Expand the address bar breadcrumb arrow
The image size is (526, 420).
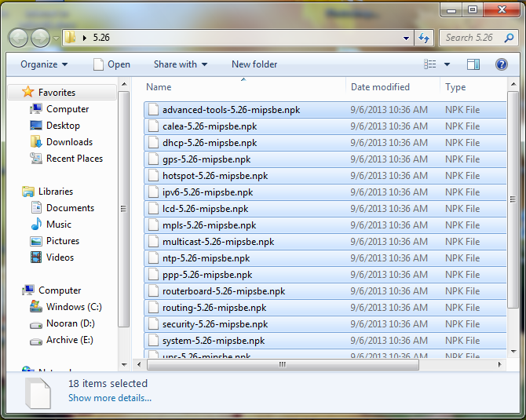85,38
